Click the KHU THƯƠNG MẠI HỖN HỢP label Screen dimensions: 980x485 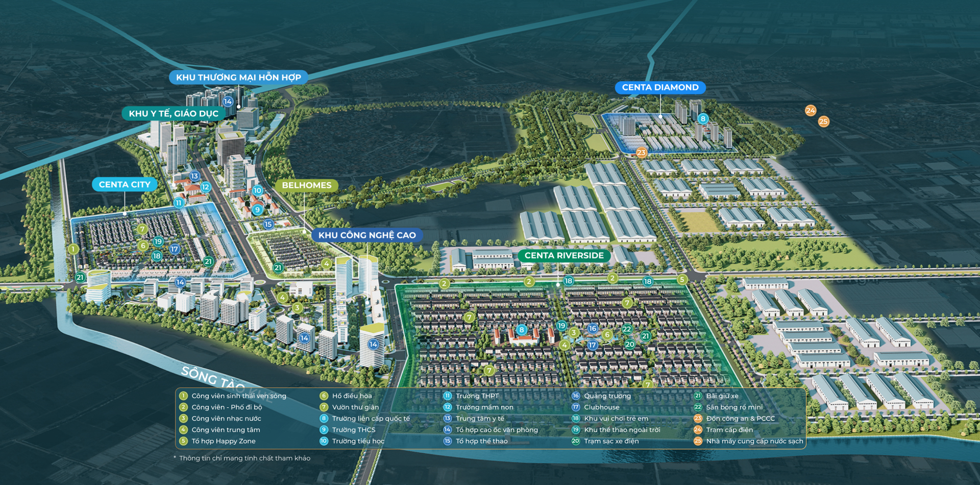tap(238, 77)
